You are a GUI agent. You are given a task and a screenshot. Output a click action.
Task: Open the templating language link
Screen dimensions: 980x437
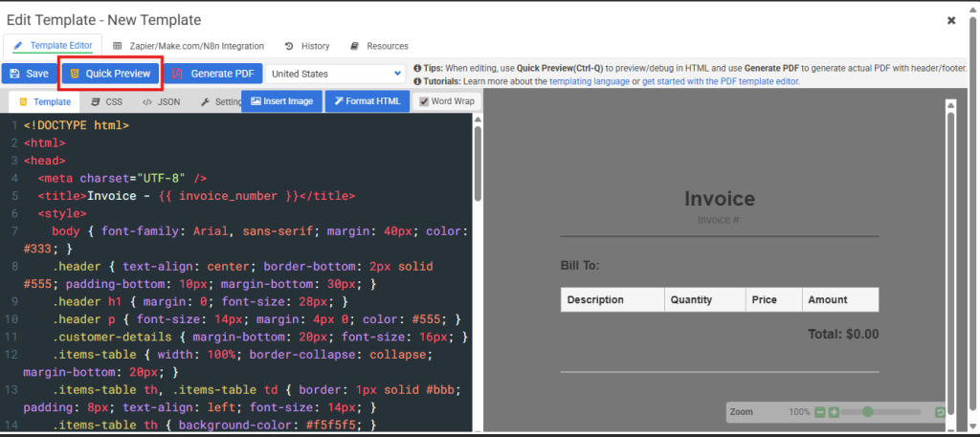point(590,81)
